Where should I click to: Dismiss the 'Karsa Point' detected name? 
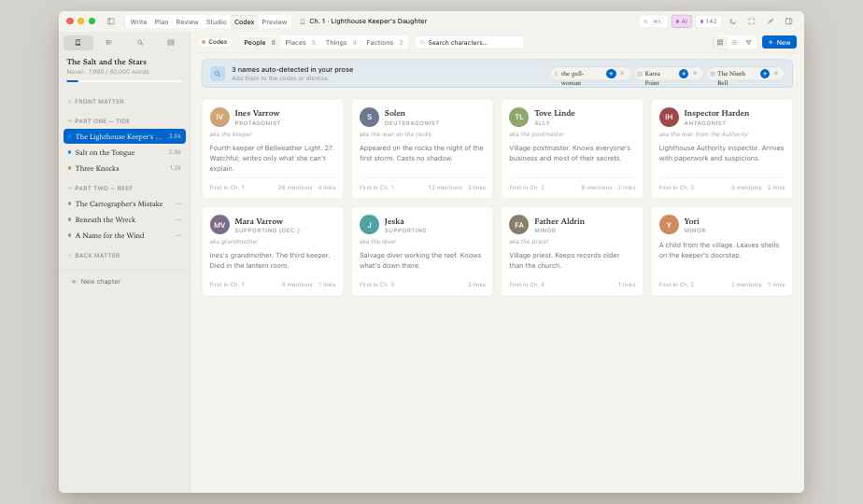695,73
